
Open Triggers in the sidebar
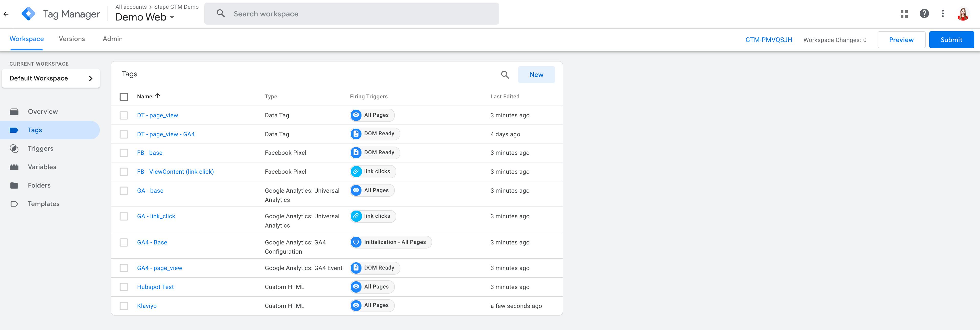click(50, 148)
